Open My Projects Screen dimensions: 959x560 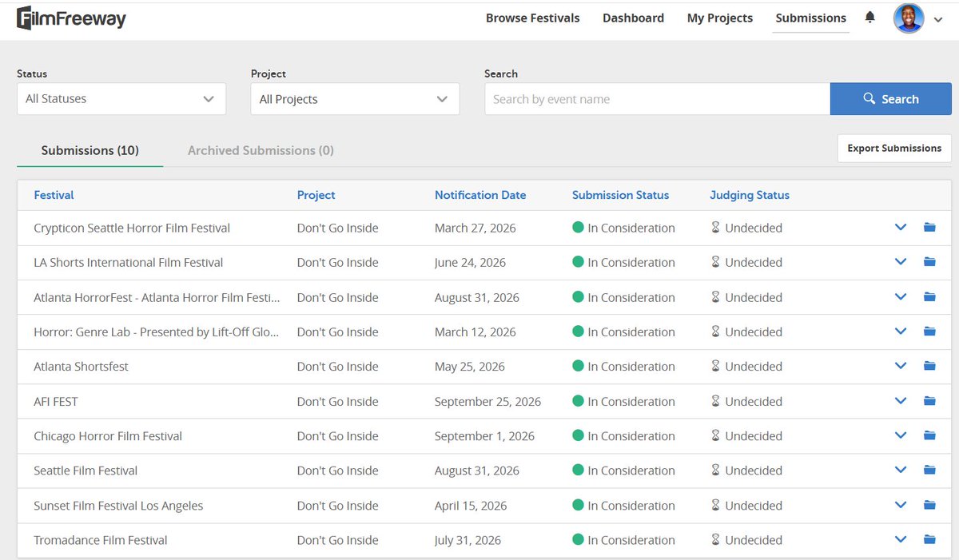pyautogui.click(x=720, y=18)
